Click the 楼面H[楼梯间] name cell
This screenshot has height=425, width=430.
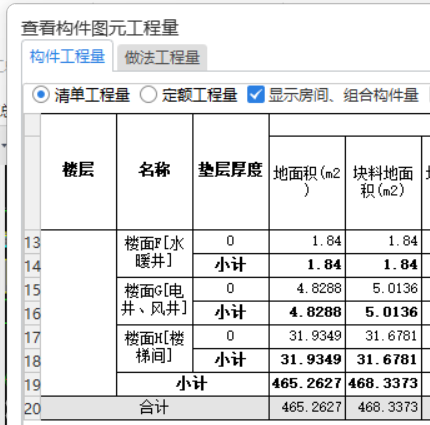pyautogui.click(x=155, y=348)
